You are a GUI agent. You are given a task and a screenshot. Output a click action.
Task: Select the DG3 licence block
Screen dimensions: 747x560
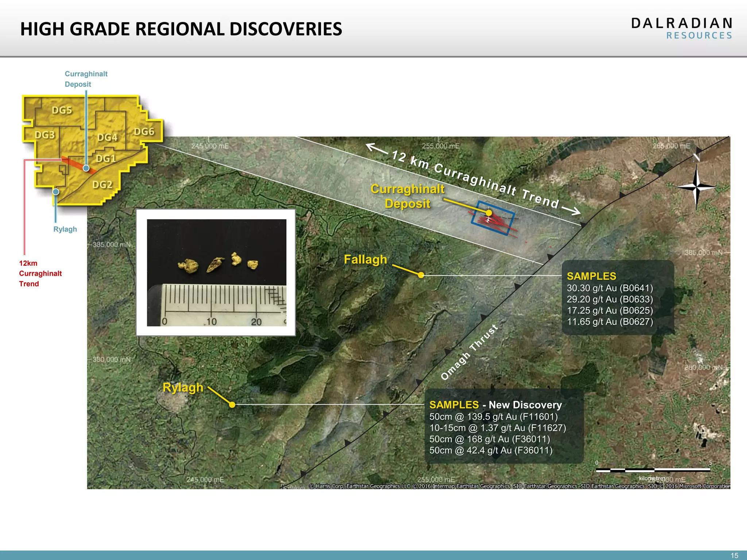tap(44, 135)
